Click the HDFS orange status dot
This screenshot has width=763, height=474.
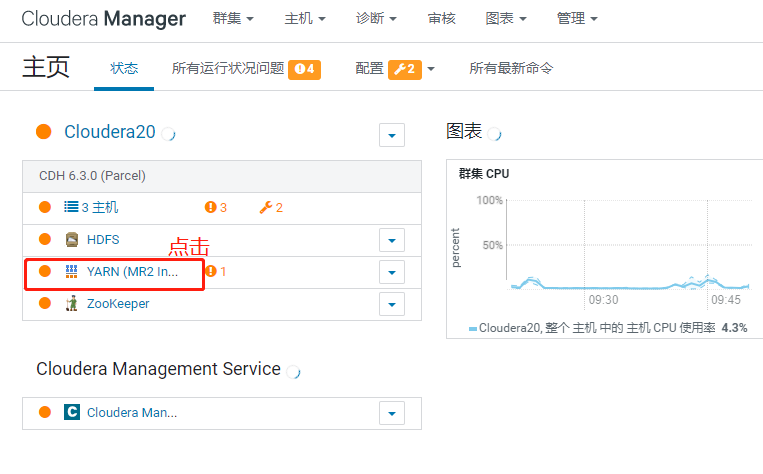pyautogui.click(x=45, y=239)
